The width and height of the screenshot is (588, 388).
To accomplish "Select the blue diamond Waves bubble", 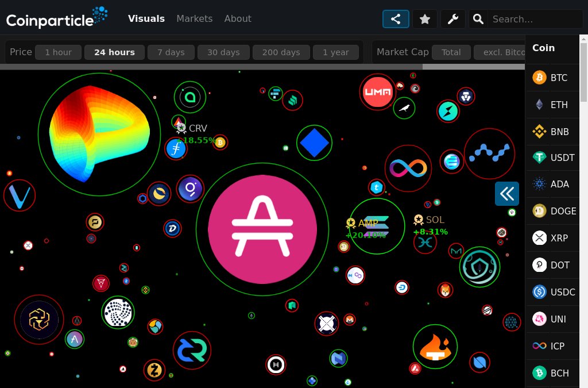I will click(314, 143).
